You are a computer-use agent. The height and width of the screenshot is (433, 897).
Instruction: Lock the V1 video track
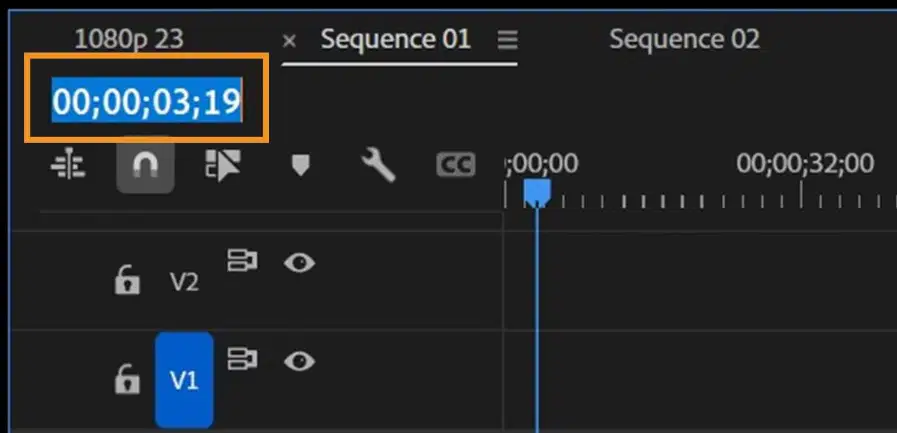pos(127,379)
